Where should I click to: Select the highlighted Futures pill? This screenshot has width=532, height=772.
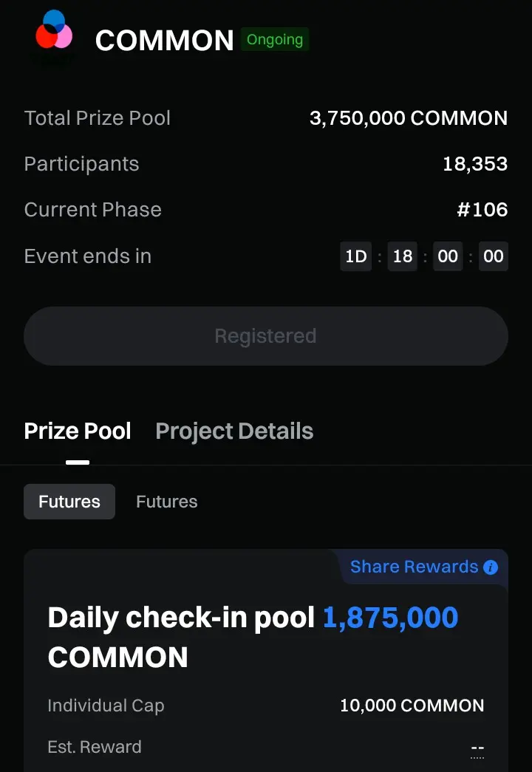(69, 502)
